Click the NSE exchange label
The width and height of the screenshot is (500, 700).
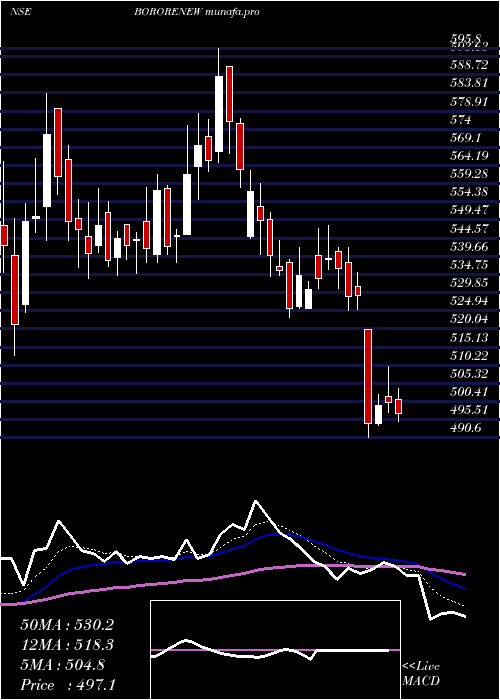pyautogui.click(x=21, y=12)
